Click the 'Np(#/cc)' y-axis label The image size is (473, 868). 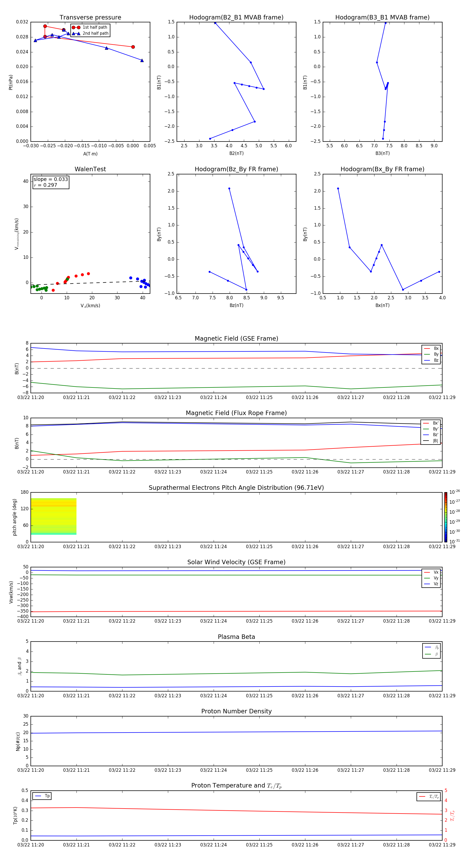[18, 741]
